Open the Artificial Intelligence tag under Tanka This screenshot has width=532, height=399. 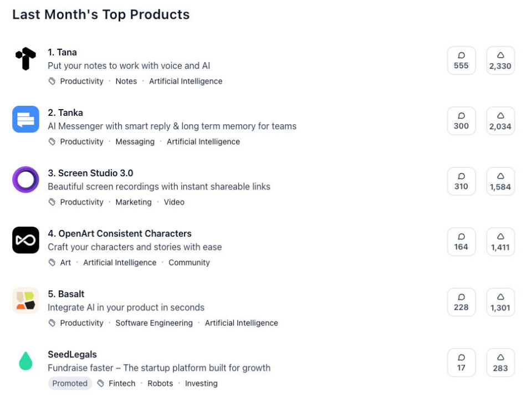[x=203, y=141]
